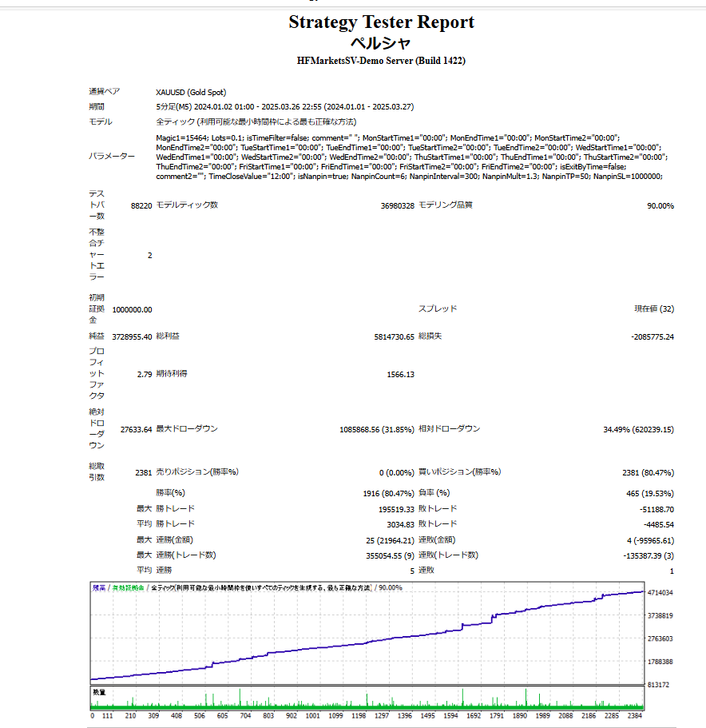Click the 現在値 (32) spread value
This screenshot has height=728, width=706.
654,308
